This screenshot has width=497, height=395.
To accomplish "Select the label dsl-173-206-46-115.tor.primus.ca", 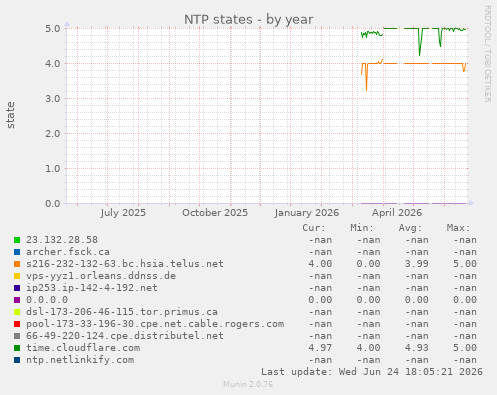I will (122, 312).
